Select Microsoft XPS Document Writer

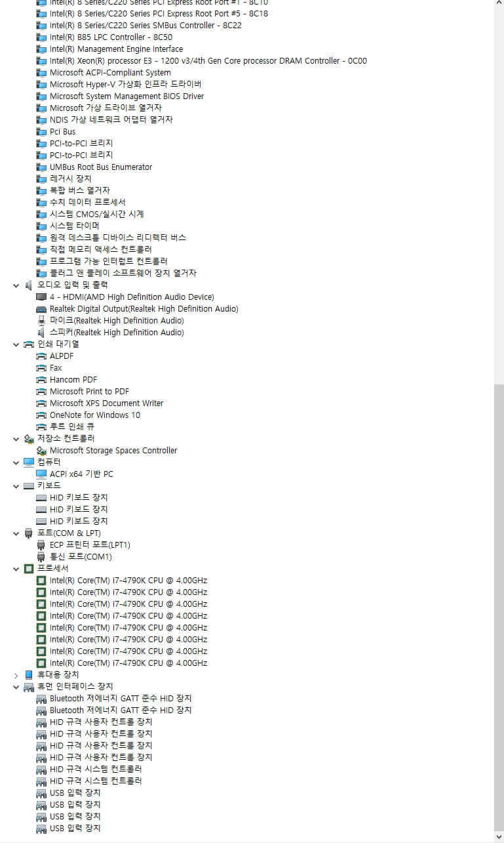(107, 403)
